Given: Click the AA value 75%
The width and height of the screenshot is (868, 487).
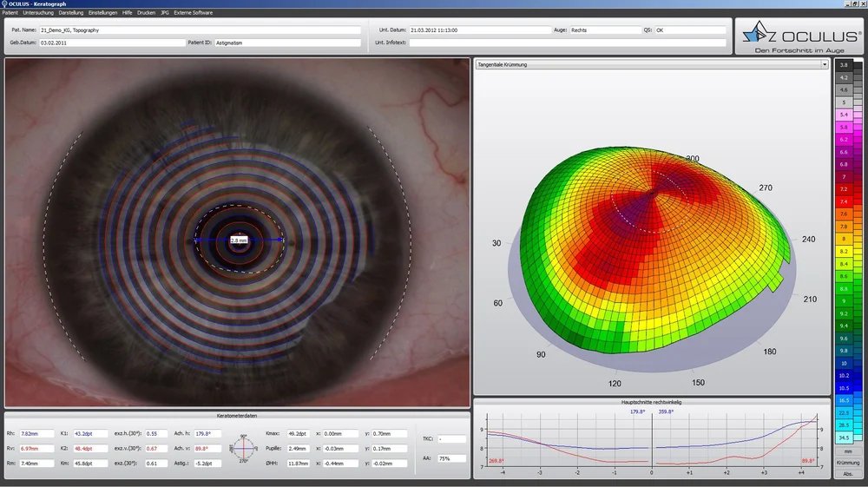Looking at the screenshot, I should (x=451, y=458).
